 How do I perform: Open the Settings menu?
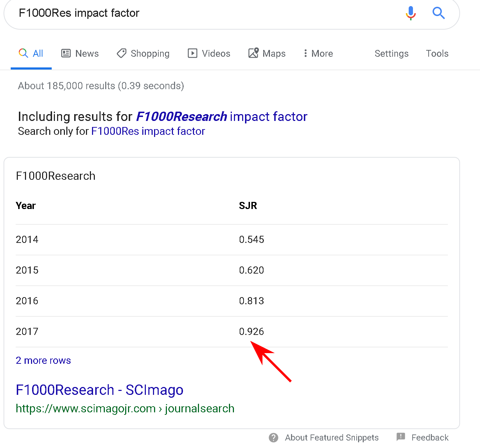pos(391,54)
